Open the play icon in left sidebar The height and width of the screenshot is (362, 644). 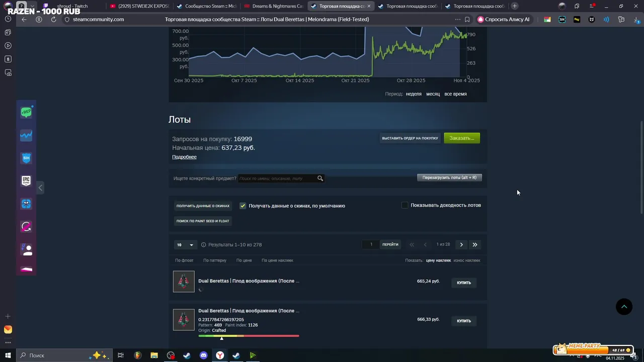point(8,46)
